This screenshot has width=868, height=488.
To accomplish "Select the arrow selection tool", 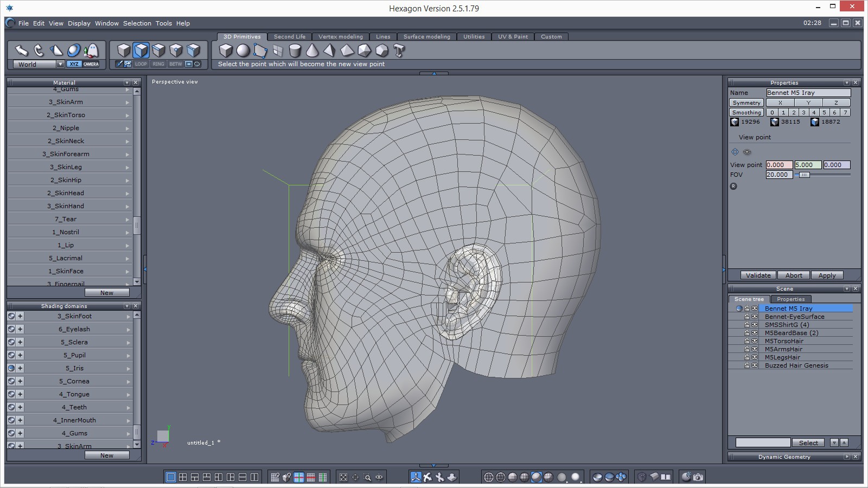I will pos(21,50).
